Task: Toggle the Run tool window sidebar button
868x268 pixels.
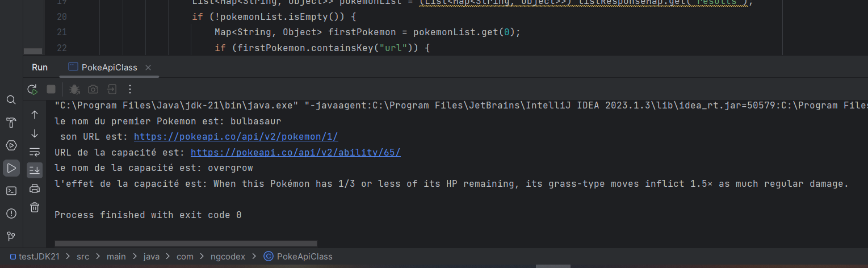Action: click(x=11, y=168)
